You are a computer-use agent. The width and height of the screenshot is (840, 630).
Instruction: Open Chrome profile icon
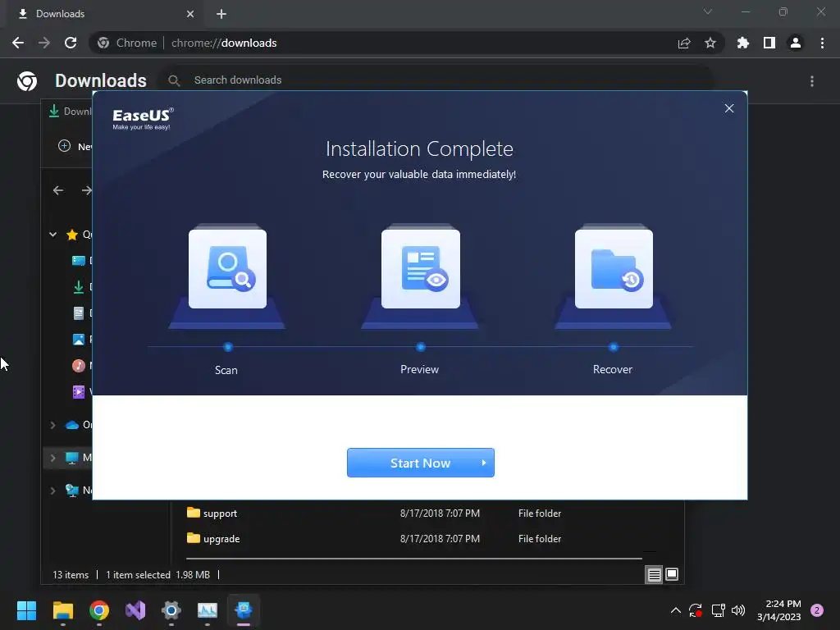[796, 43]
